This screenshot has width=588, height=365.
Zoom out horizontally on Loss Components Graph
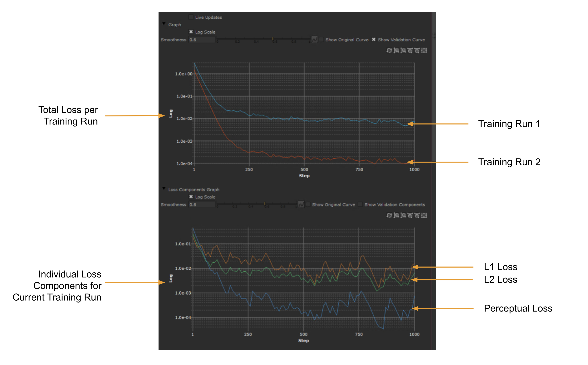[417, 215]
